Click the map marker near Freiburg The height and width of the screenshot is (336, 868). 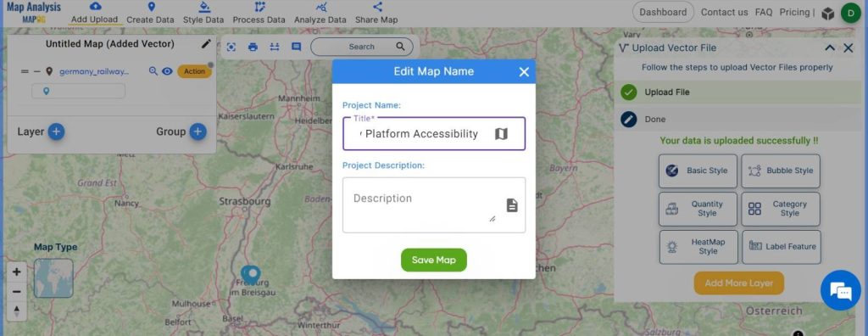(x=251, y=274)
